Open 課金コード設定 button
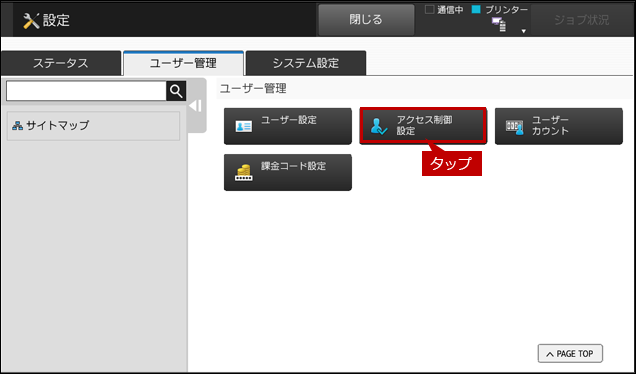Screen dimensions: 636x374 pos(288,172)
